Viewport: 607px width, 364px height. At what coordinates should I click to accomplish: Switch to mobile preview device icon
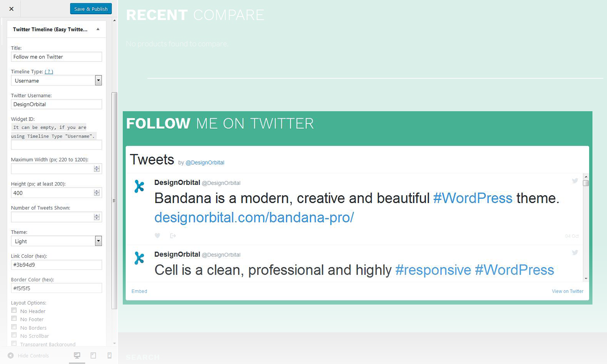pyautogui.click(x=110, y=355)
